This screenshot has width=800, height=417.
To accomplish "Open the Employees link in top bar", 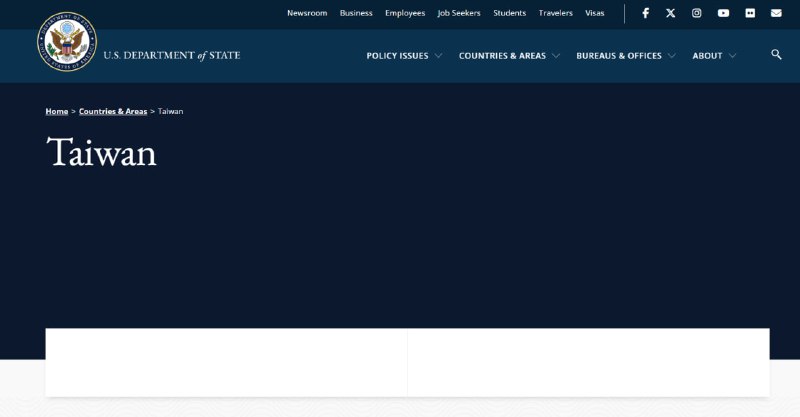I will (405, 13).
